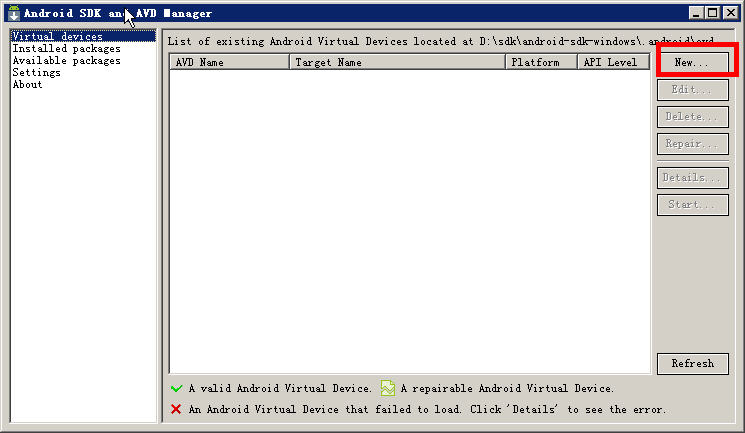Click the Edit... button
Image resolution: width=745 pixels, height=433 pixels.
pyautogui.click(x=692, y=89)
